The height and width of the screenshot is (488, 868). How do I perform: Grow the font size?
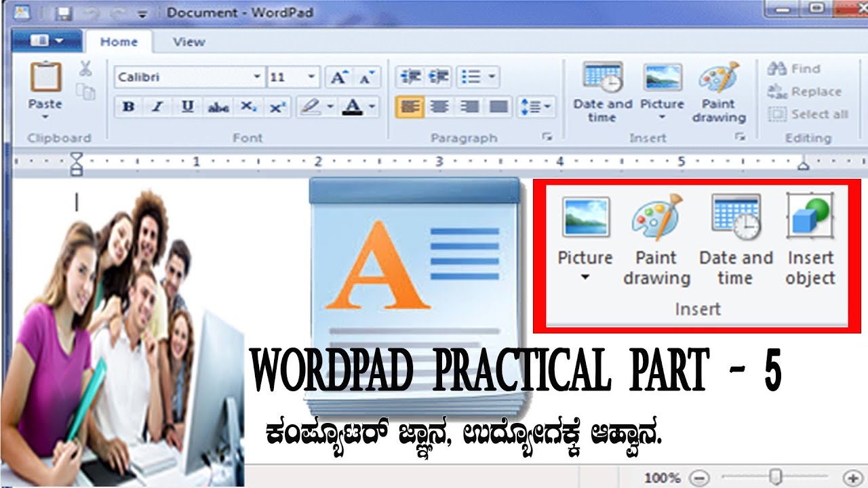tap(338, 77)
